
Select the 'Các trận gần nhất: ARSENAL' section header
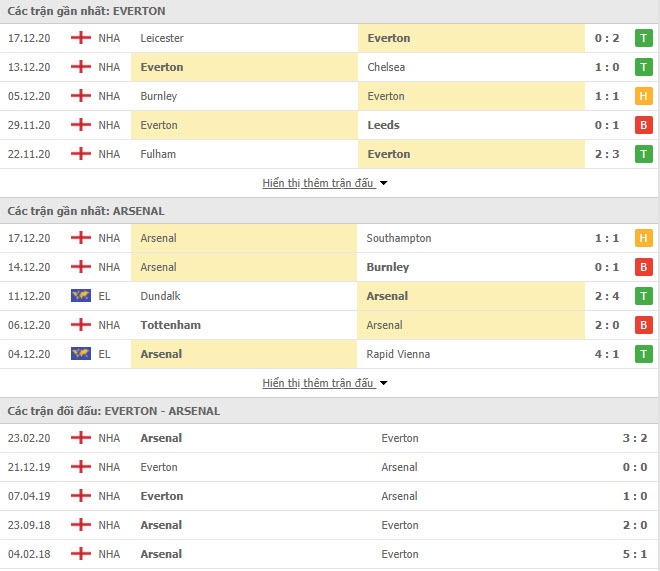86,211
